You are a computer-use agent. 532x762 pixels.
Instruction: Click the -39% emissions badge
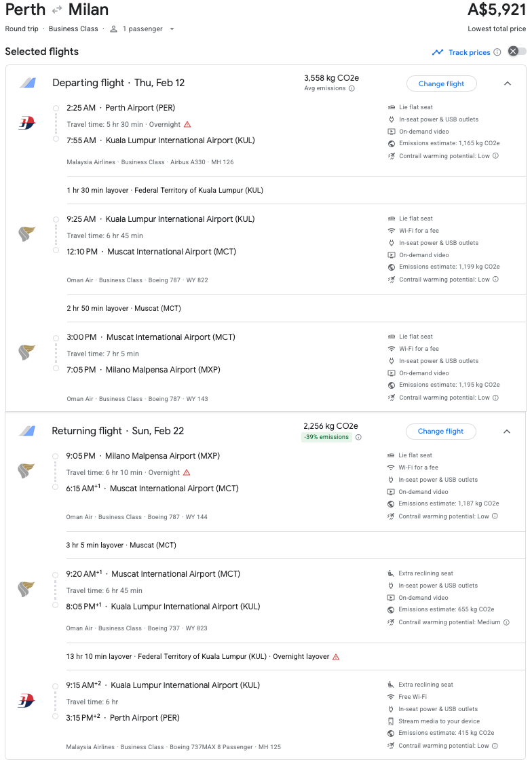coord(326,438)
